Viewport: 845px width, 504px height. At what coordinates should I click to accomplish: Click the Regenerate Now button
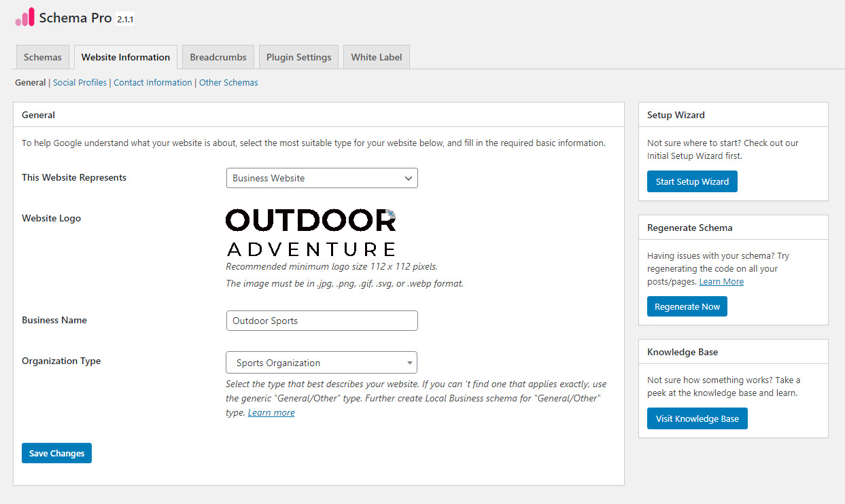687,306
